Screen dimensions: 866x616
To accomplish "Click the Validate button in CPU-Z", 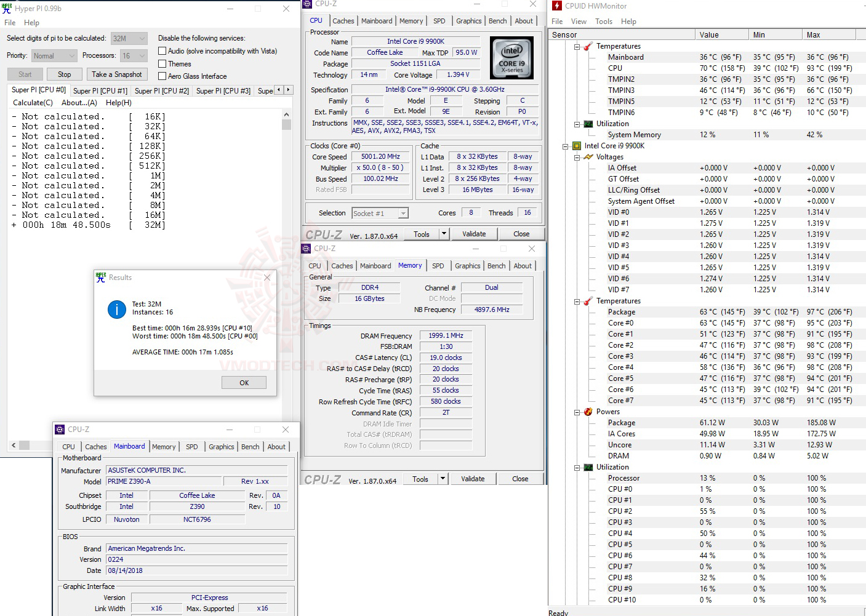I will pyautogui.click(x=473, y=233).
